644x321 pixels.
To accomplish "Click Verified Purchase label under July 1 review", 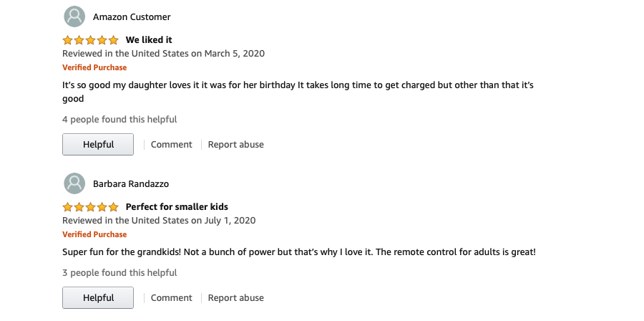I will [94, 234].
